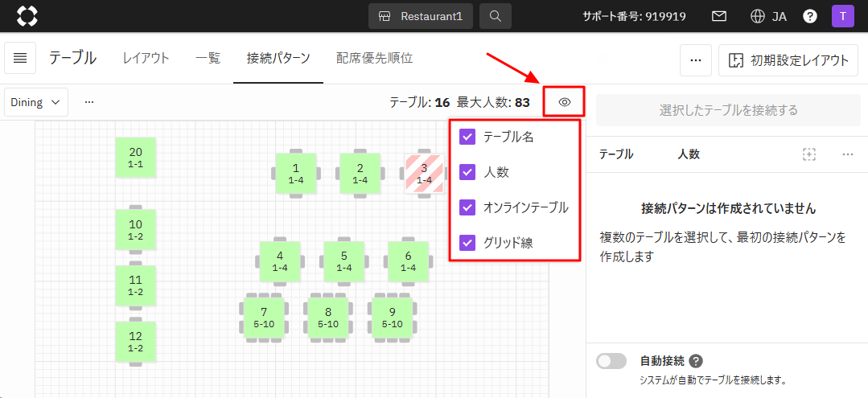
Task: Click the 人数 column header
Action: click(x=689, y=154)
